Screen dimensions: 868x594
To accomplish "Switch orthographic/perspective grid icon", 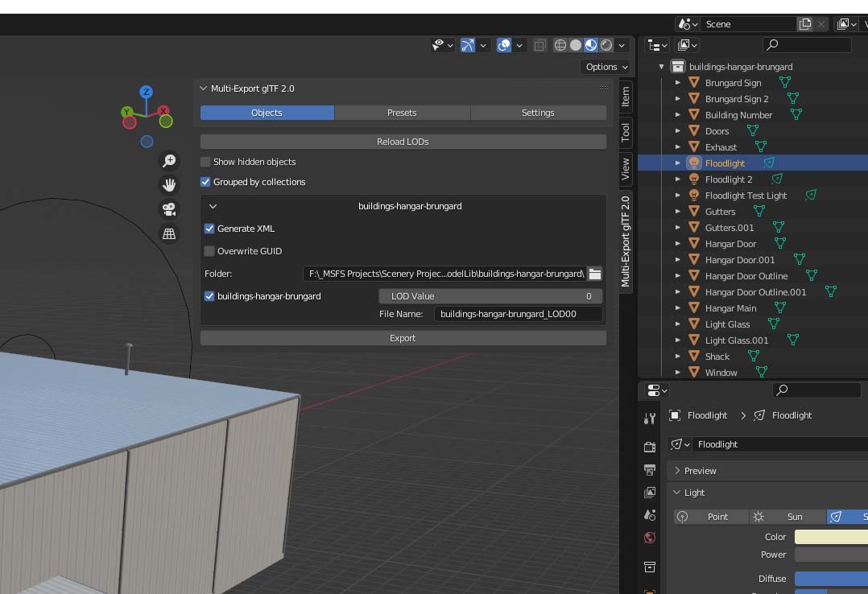I will 169,233.
